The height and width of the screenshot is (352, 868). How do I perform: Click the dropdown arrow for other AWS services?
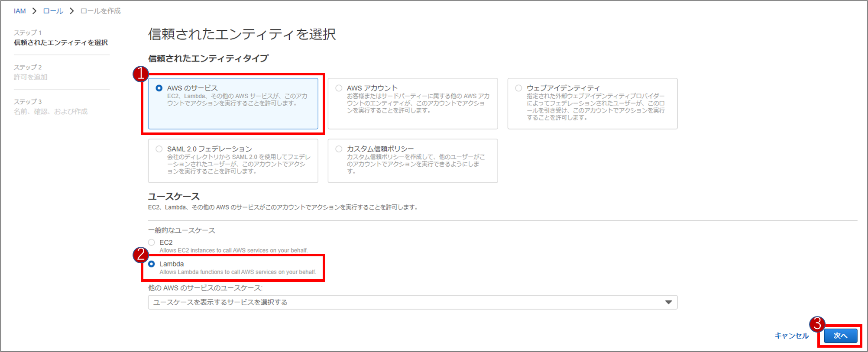tap(668, 302)
